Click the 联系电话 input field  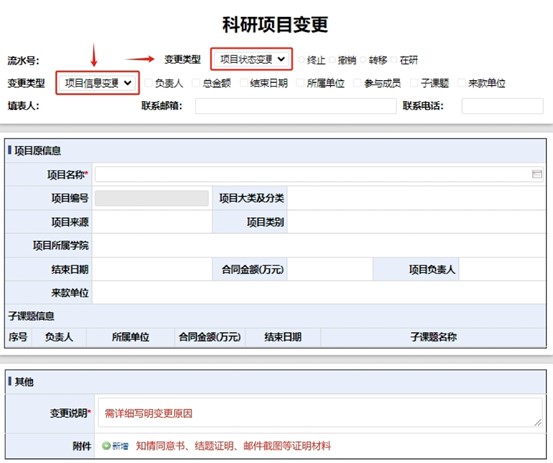coord(502,106)
